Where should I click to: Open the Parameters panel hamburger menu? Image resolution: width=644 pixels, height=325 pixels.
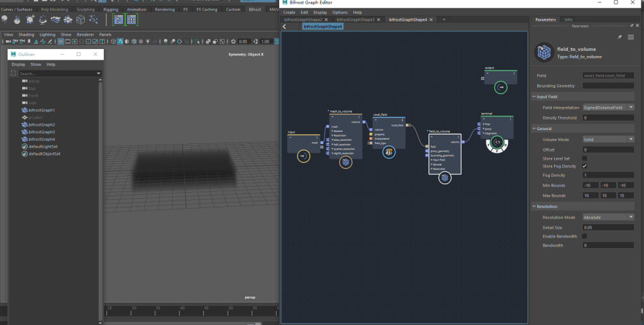[631, 37]
